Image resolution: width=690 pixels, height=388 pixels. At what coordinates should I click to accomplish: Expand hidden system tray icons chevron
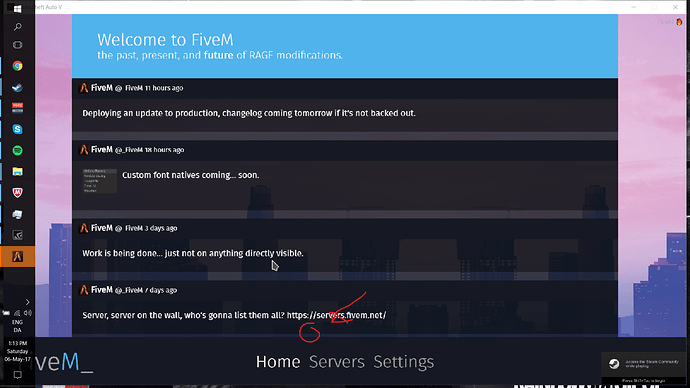(27, 302)
